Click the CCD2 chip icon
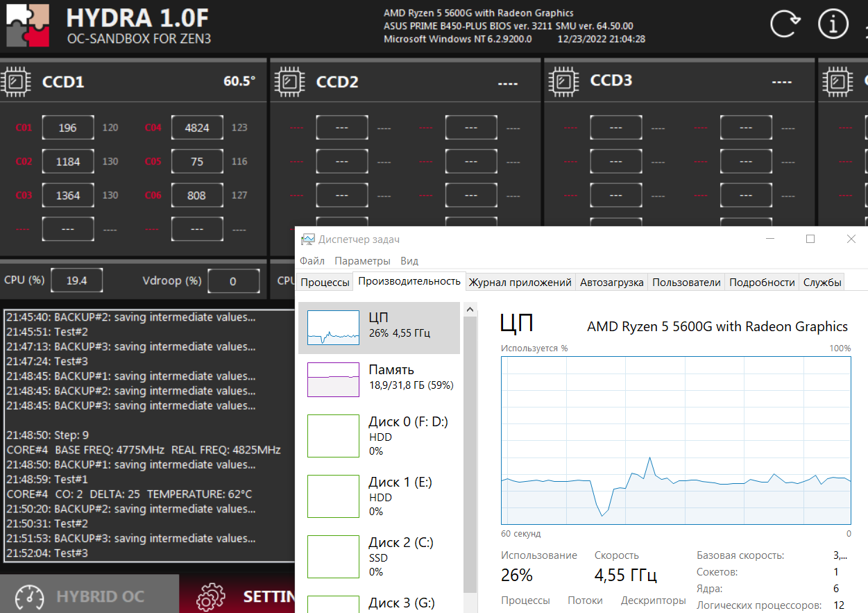Screen dimensions: 868x613 [289, 81]
